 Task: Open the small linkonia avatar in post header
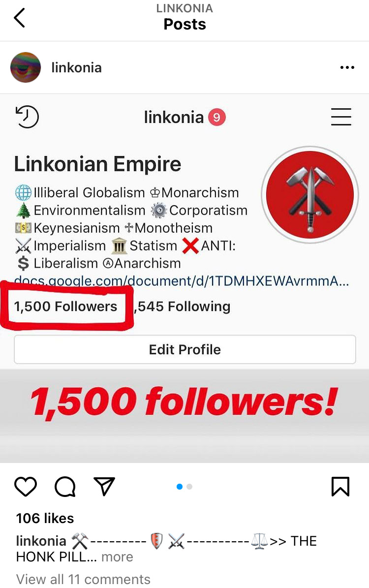pos(26,67)
